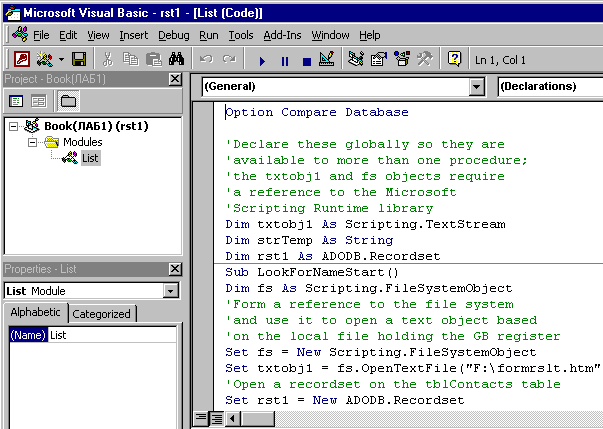Run the macro with play button

[262, 61]
